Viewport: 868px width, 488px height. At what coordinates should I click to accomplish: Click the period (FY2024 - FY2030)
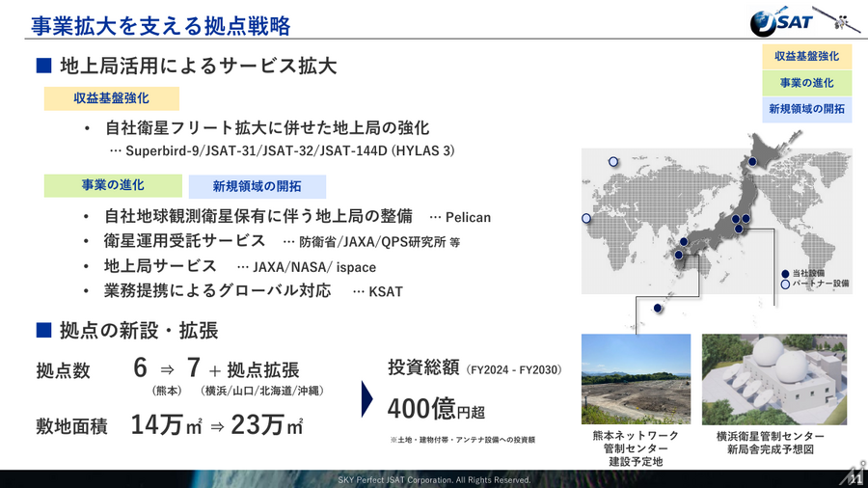tap(514, 369)
